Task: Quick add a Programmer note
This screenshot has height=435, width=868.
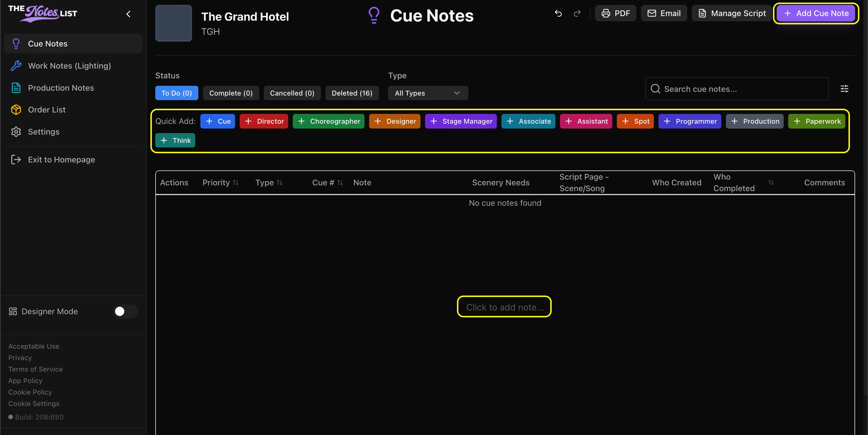Action: tap(690, 121)
